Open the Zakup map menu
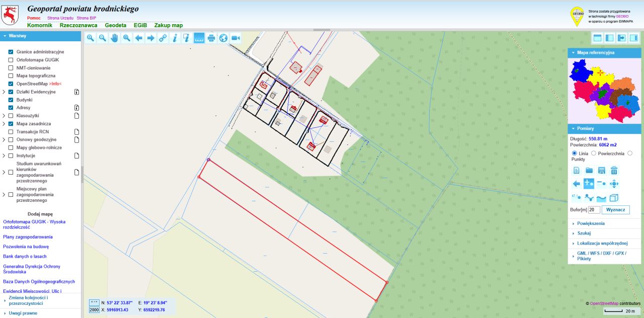This screenshot has width=644, height=318. 169,25
